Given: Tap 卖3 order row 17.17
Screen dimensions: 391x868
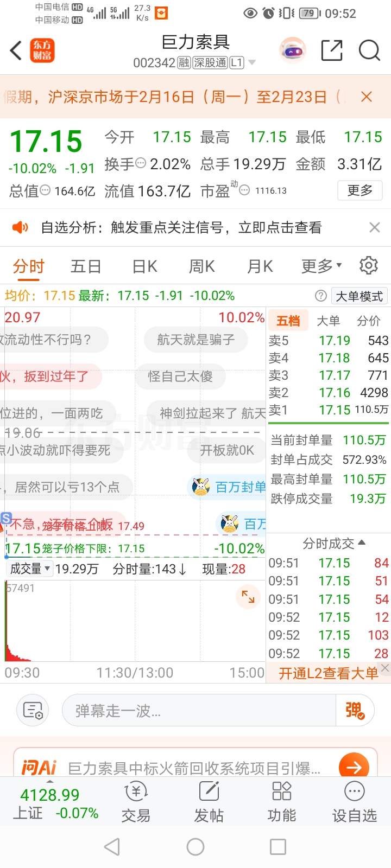Looking at the screenshot, I should click(x=329, y=375).
